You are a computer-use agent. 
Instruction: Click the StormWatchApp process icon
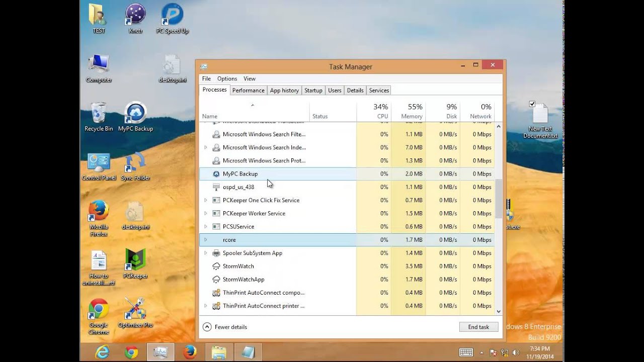(x=216, y=280)
